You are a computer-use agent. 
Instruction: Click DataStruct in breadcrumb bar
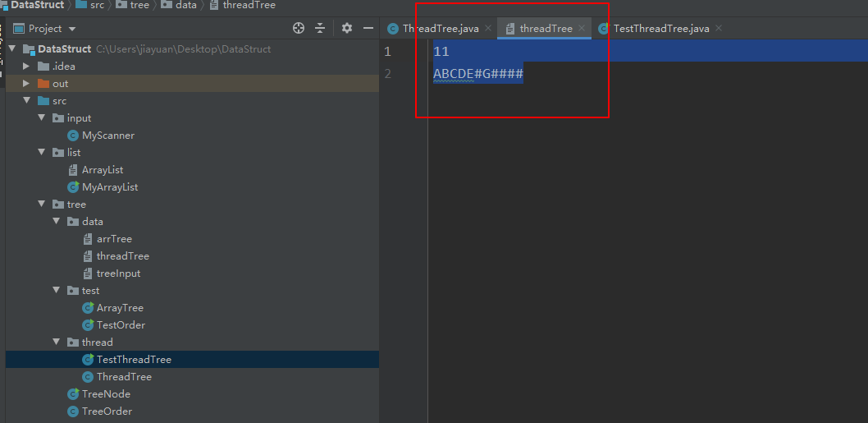pyautogui.click(x=37, y=5)
